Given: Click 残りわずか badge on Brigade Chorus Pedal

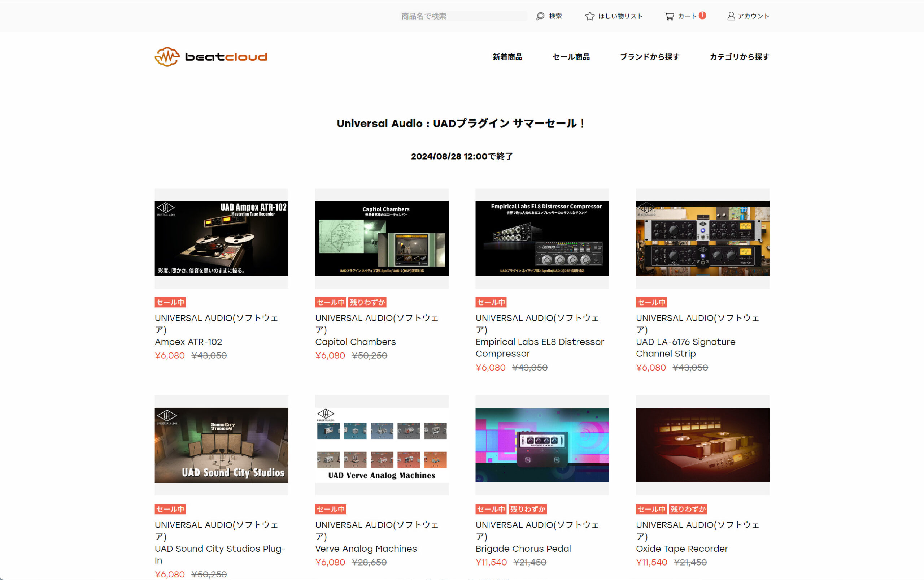Looking at the screenshot, I should [528, 509].
